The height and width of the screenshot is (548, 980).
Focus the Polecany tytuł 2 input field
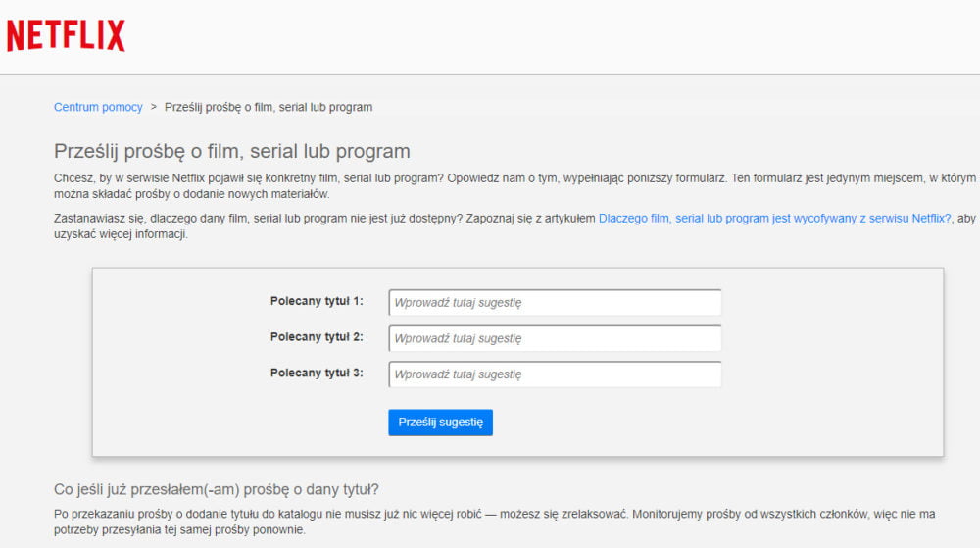(555, 338)
